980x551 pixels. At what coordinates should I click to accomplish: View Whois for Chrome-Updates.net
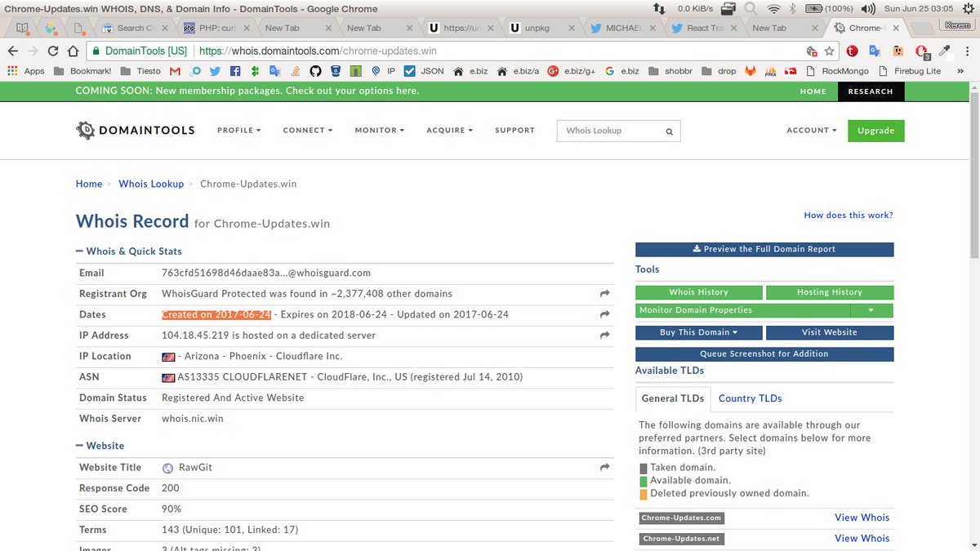[x=862, y=539]
